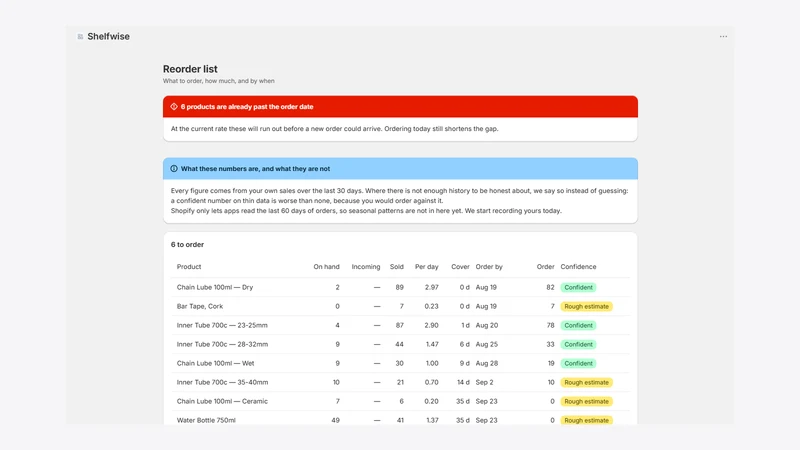The image size is (800, 450).
Task: Click Rough estimate badge for Chain Lube Ceramic
Action: point(586,401)
